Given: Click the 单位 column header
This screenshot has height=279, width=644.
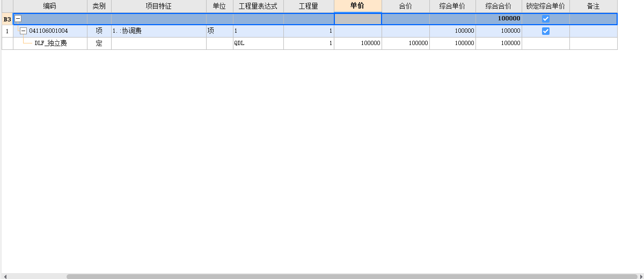Looking at the screenshot, I should point(219,6).
